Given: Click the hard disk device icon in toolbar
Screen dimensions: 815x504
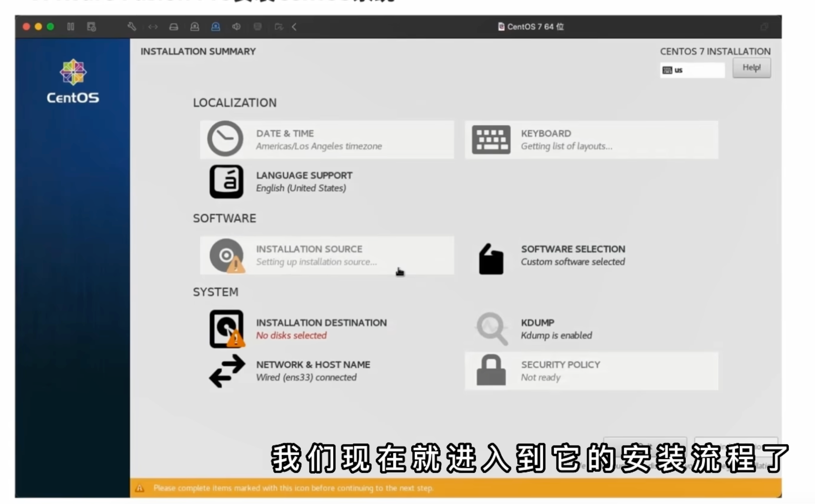Looking at the screenshot, I should (174, 27).
